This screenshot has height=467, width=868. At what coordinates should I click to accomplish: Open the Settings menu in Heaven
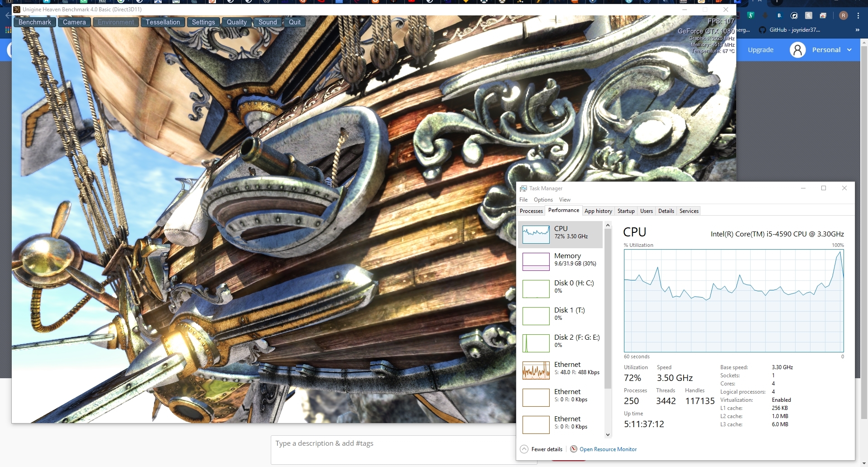point(203,22)
